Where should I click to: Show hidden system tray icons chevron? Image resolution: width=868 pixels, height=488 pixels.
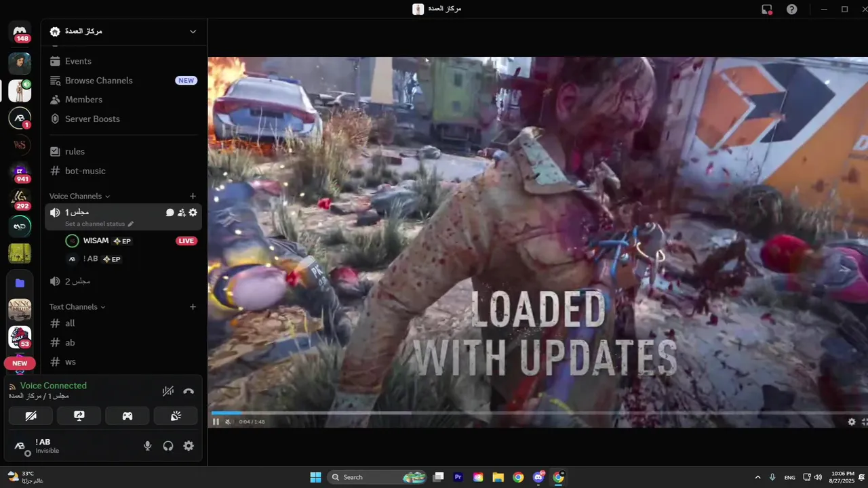(757, 477)
